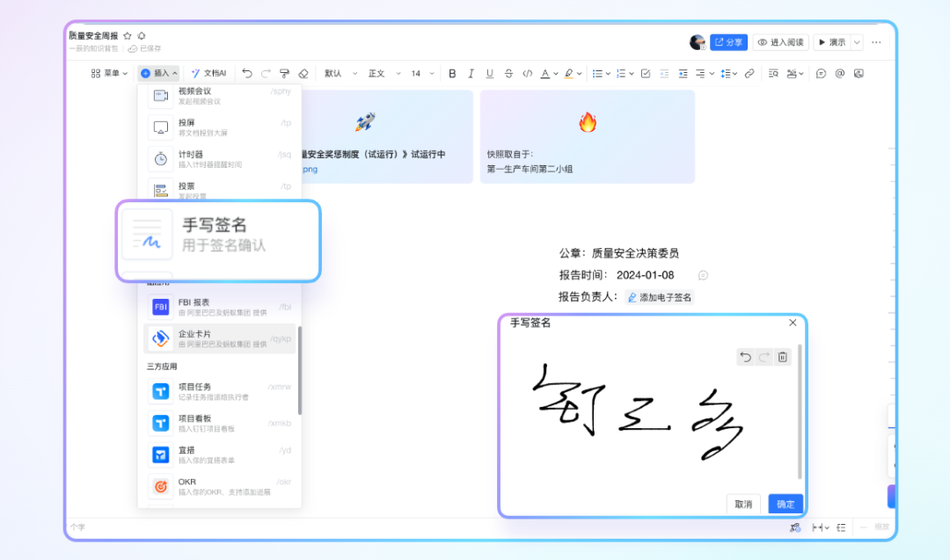Insert a checkbox to-do list
The height and width of the screenshot is (560, 950).
pos(646,73)
